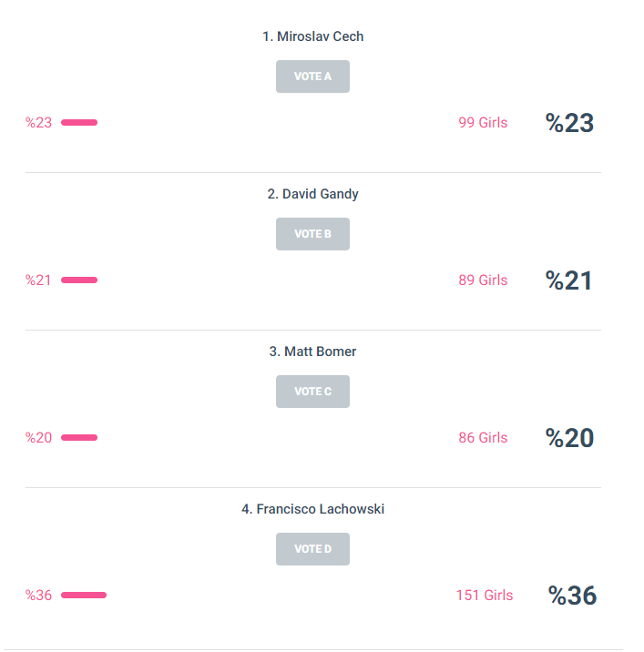Click the 89 Girls vote count
Screen dimensions: 644x652
click(x=483, y=280)
